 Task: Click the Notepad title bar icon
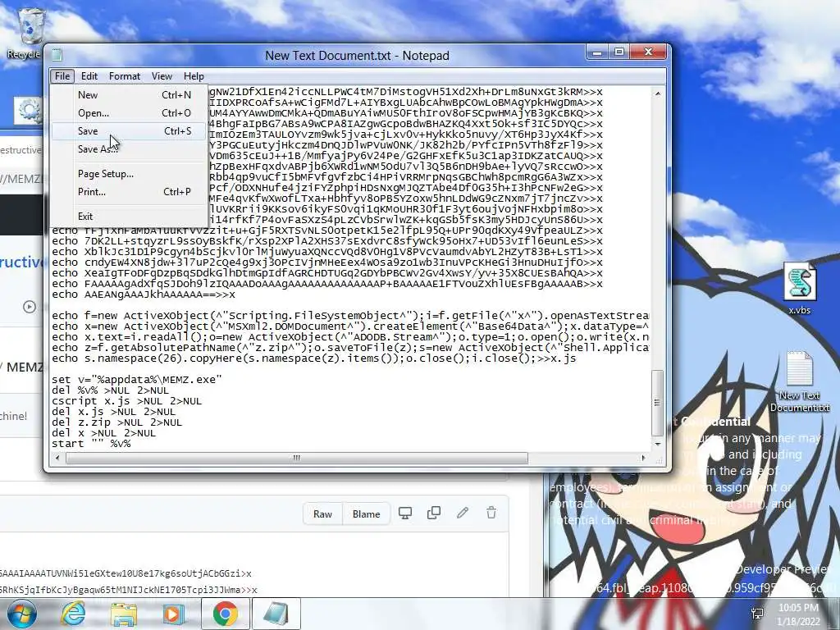(57, 55)
